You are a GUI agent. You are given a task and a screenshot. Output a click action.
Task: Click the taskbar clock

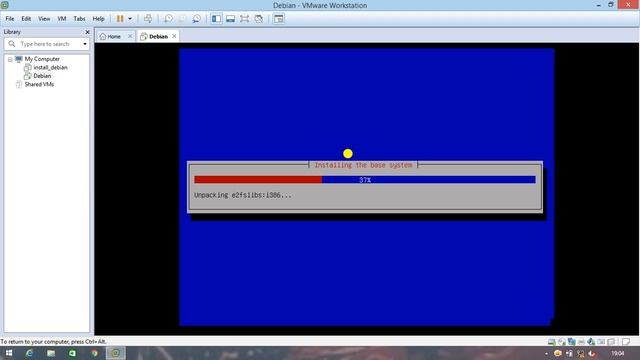click(618, 353)
